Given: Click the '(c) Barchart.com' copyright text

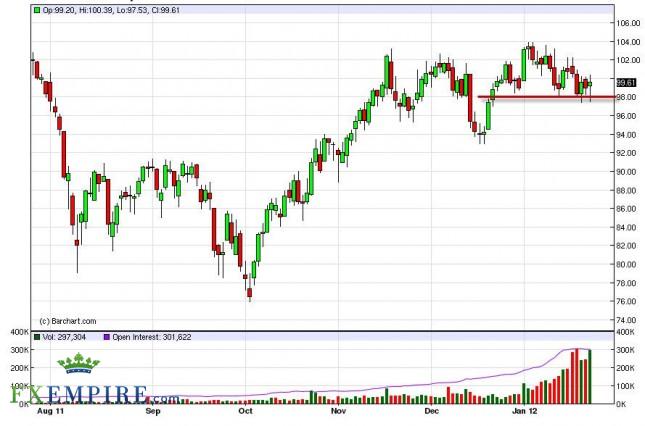Looking at the screenshot, I should [x=68, y=321].
